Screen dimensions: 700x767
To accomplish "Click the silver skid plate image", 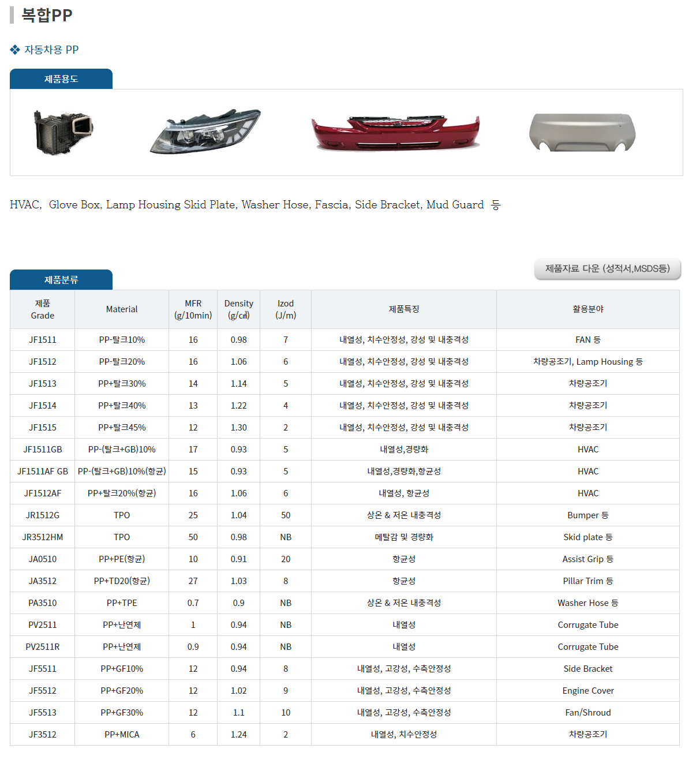I will pos(582,132).
